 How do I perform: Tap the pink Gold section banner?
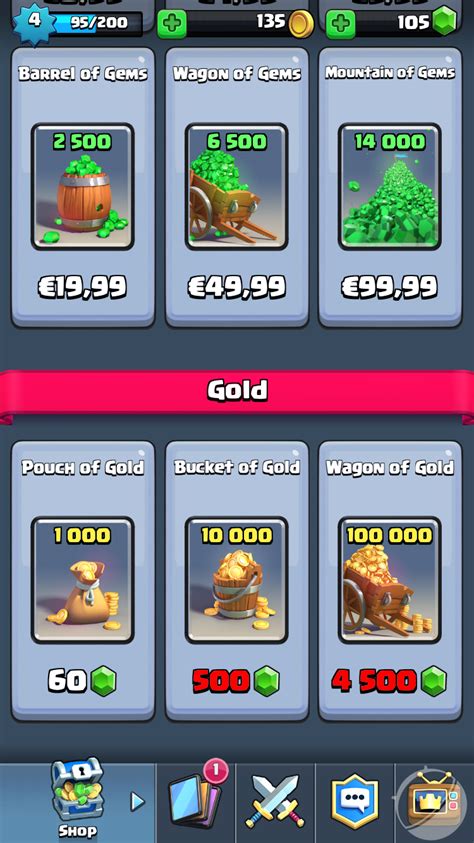[x=237, y=391]
